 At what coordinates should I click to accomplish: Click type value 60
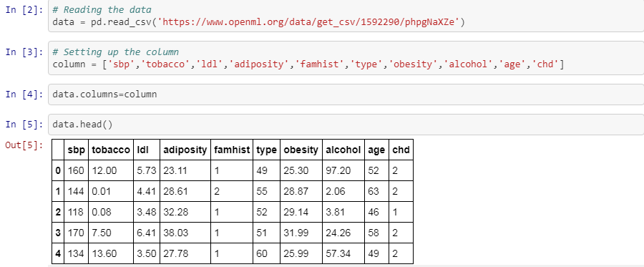(x=262, y=254)
